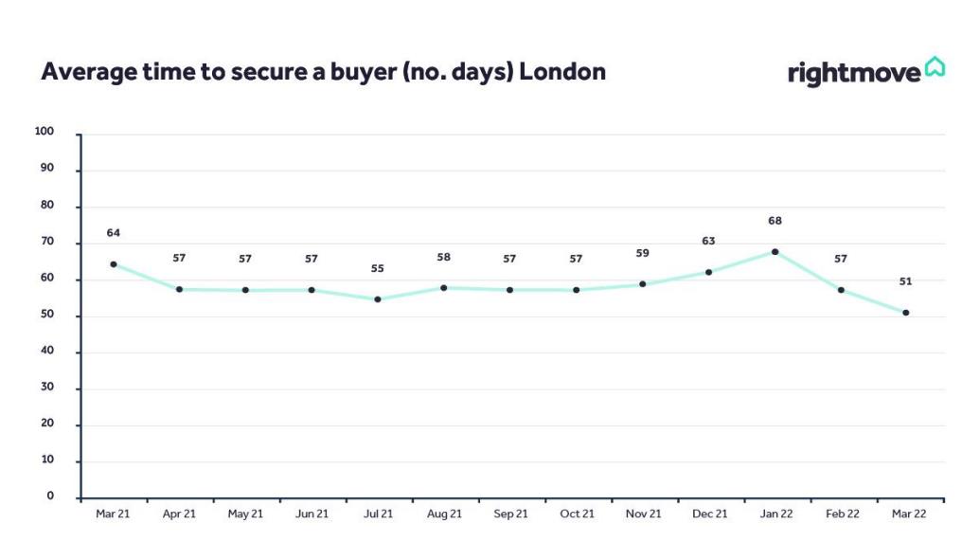Click the Feb 22 axis label
Screen dimensions: 980x560
[842, 514]
